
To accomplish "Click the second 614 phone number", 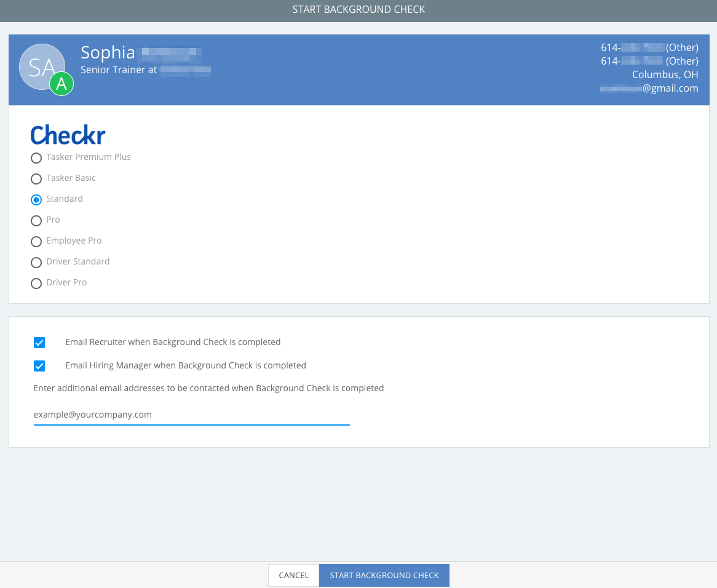I will point(649,61).
